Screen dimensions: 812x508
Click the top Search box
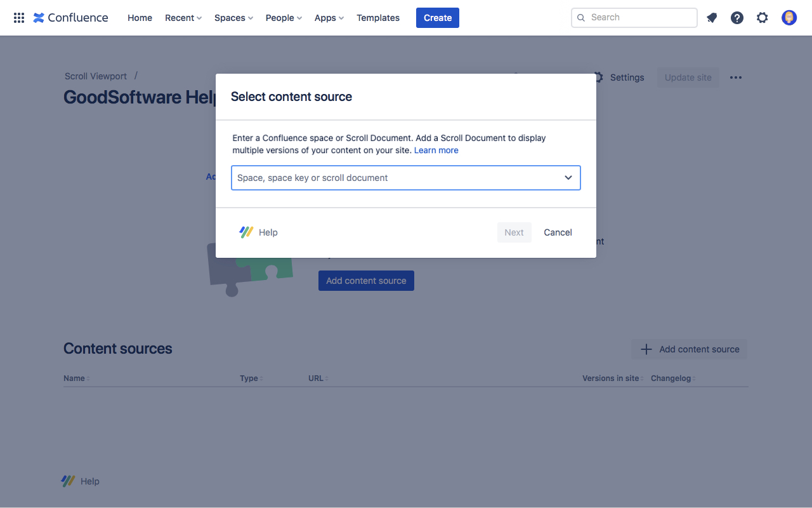(634, 18)
